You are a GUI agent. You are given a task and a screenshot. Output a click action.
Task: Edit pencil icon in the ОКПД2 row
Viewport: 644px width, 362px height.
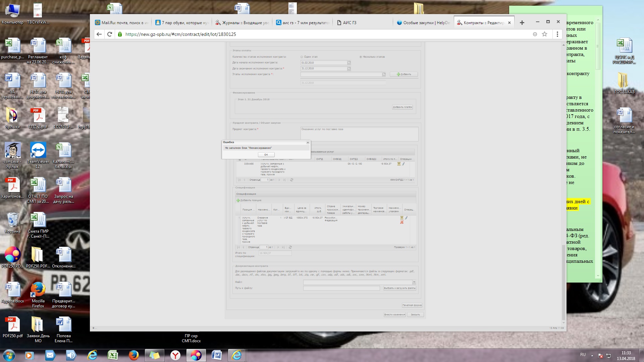coord(404,164)
